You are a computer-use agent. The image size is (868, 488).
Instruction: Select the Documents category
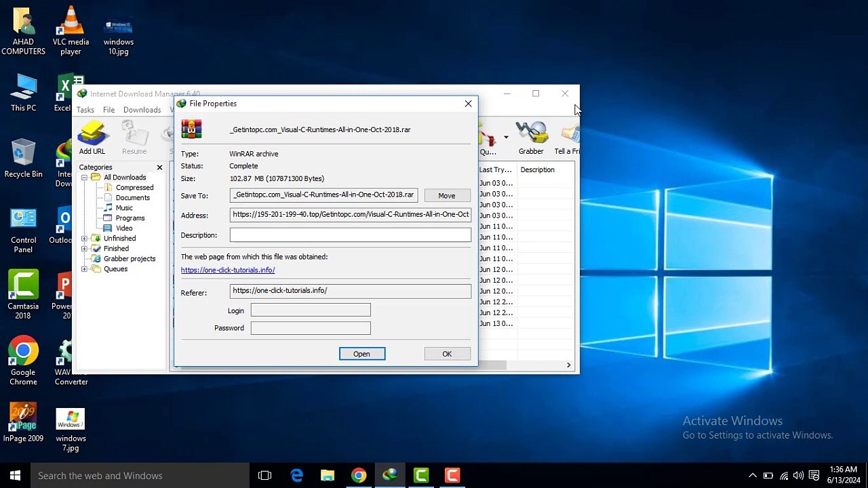(132, 198)
